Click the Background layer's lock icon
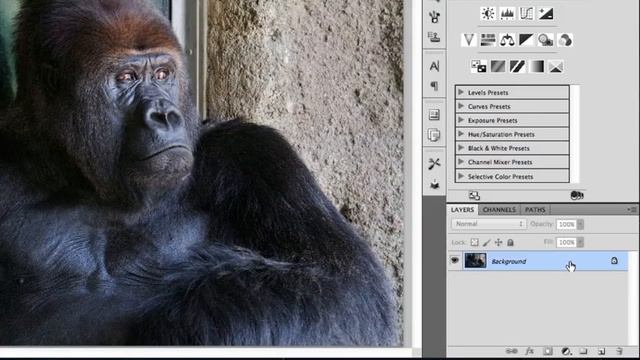The image size is (640, 360). [614, 260]
